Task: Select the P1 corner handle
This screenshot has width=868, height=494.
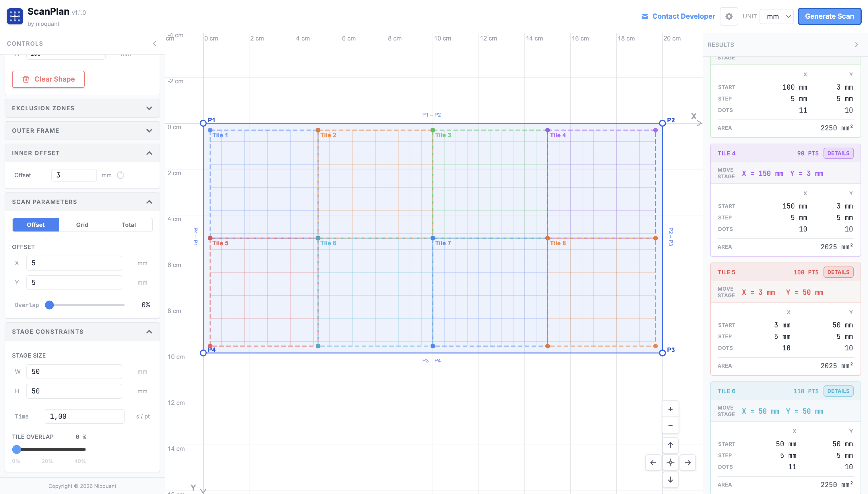Action: [203, 123]
